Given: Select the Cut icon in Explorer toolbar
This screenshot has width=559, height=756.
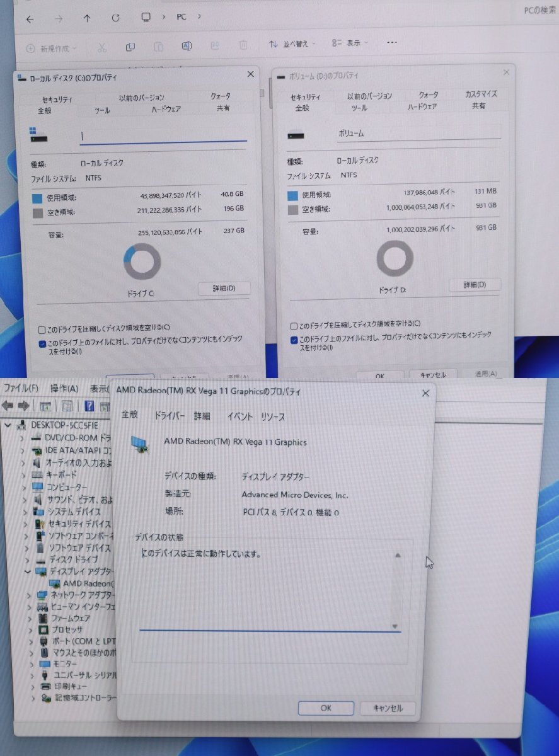Looking at the screenshot, I should [102, 47].
